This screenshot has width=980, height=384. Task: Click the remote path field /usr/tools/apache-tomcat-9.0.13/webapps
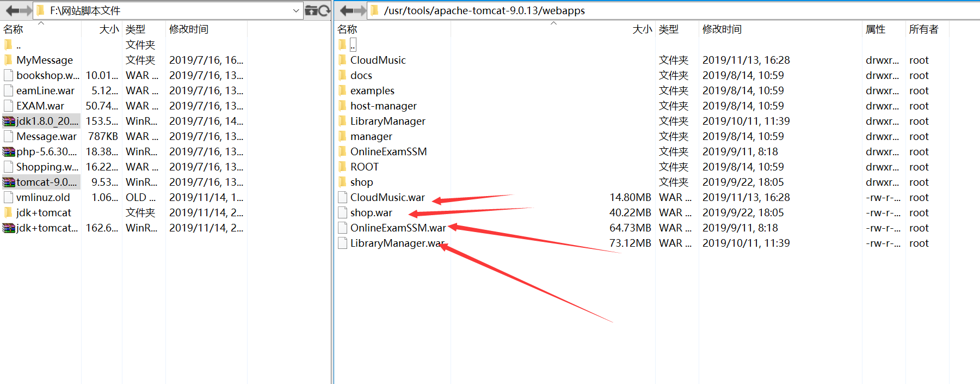[x=674, y=10]
